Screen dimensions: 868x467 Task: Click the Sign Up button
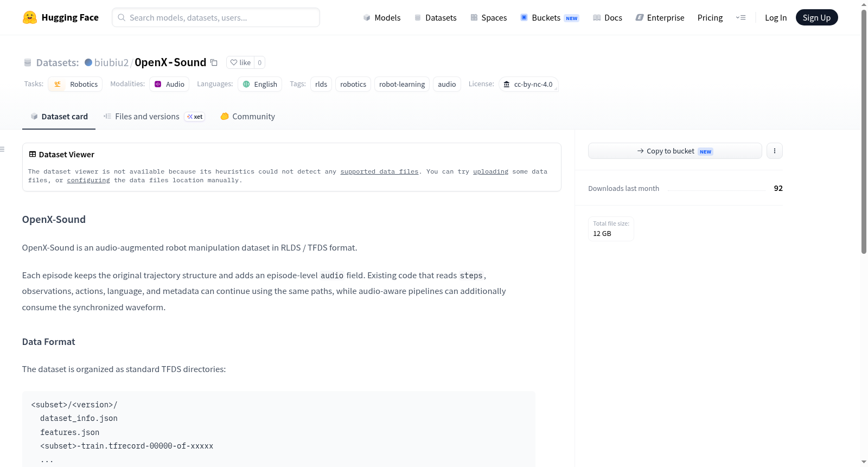816,17
